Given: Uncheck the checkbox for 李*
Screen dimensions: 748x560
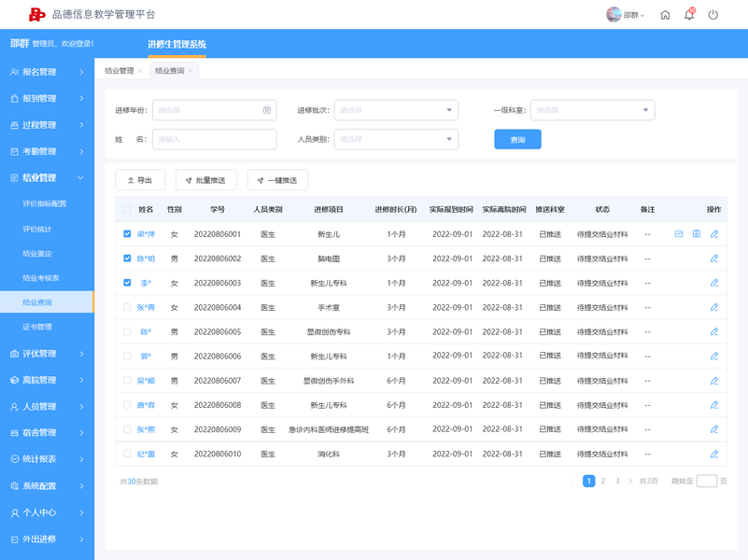Looking at the screenshot, I should pos(127,283).
